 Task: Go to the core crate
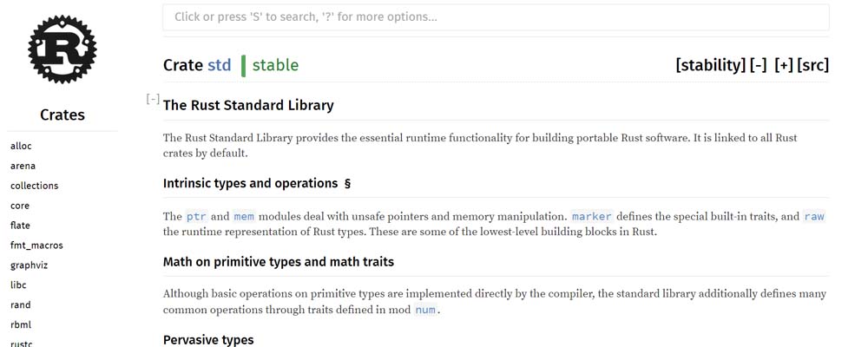[21, 206]
